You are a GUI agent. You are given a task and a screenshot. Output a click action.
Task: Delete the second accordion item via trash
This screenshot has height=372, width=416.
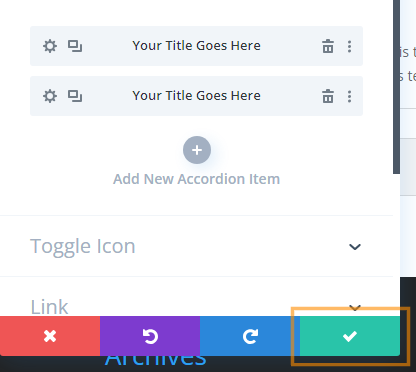[x=328, y=96]
